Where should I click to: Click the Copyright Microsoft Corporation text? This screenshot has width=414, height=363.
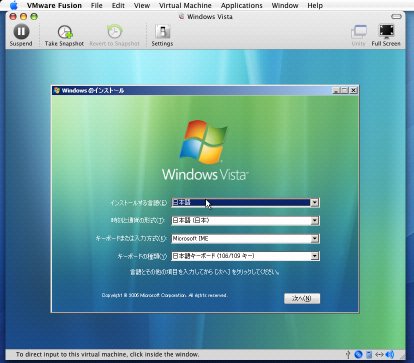coord(164,295)
